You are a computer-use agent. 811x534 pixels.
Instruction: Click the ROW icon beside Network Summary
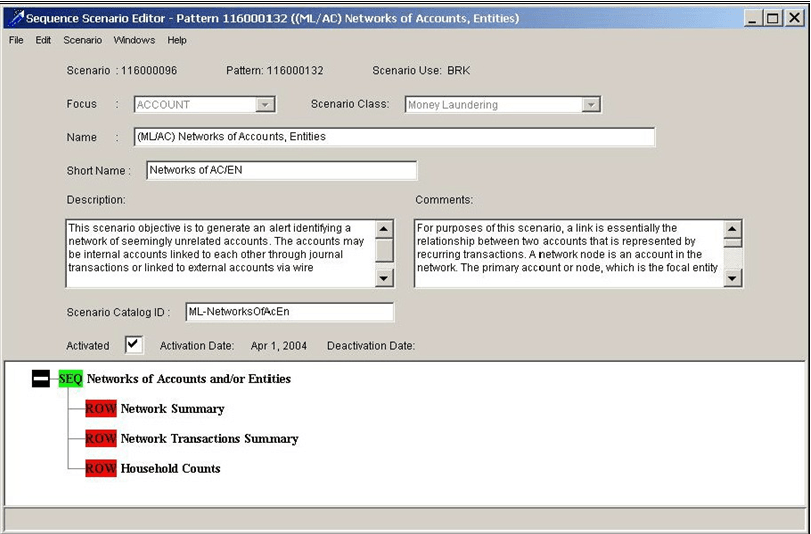[101, 409]
